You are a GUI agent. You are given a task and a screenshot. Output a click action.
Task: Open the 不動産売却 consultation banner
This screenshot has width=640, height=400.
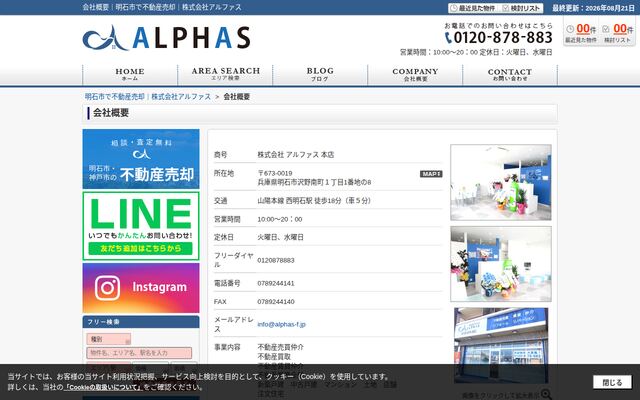click(x=141, y=159)
